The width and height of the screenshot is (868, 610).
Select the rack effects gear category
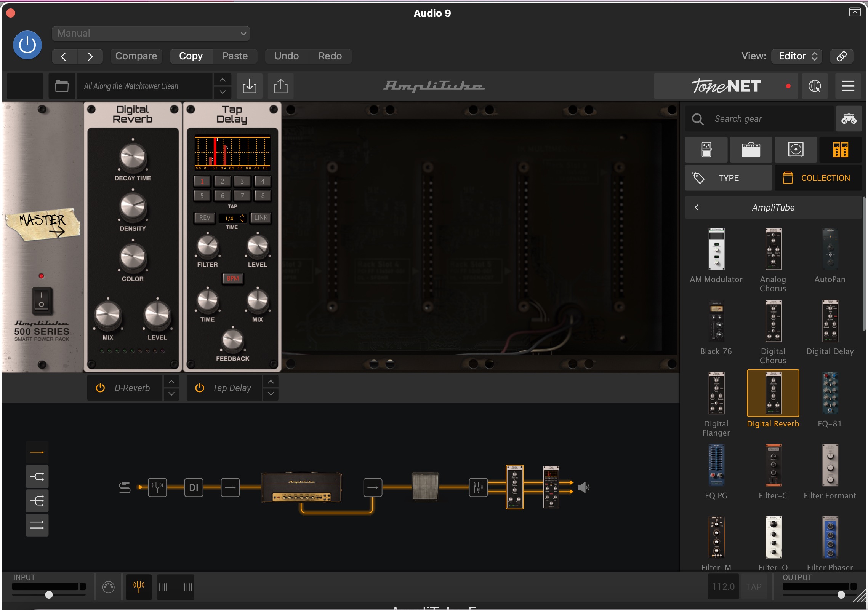[841, 150]
